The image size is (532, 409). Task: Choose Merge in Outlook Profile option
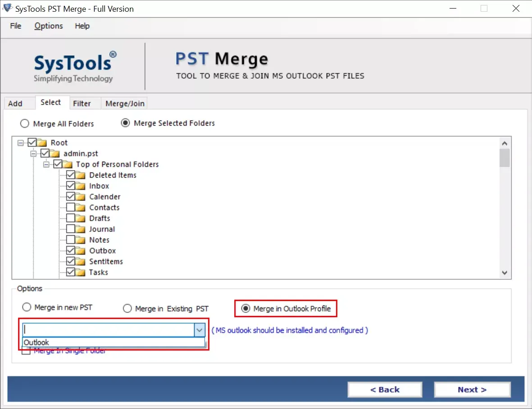pyautogui.click(x=246, y=308)
